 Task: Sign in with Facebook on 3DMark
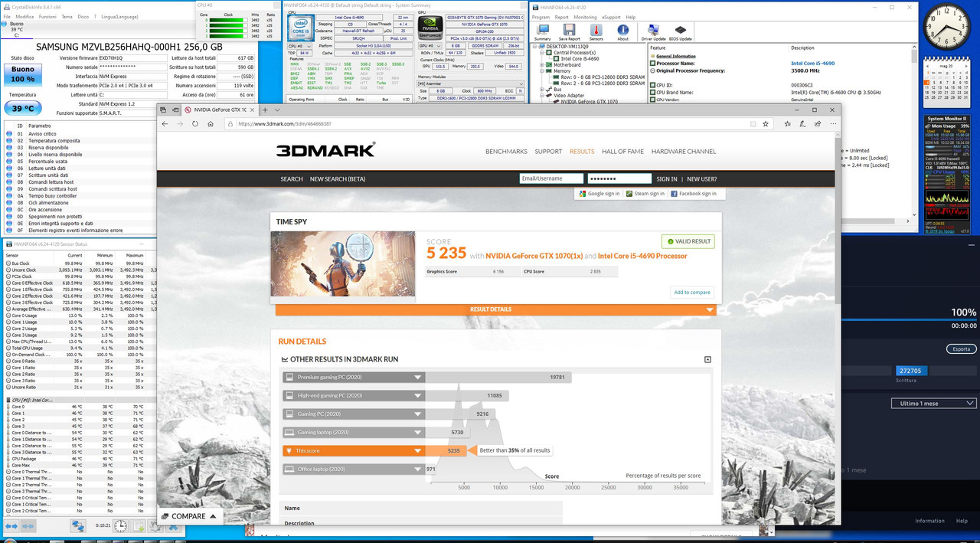[694, 194]
